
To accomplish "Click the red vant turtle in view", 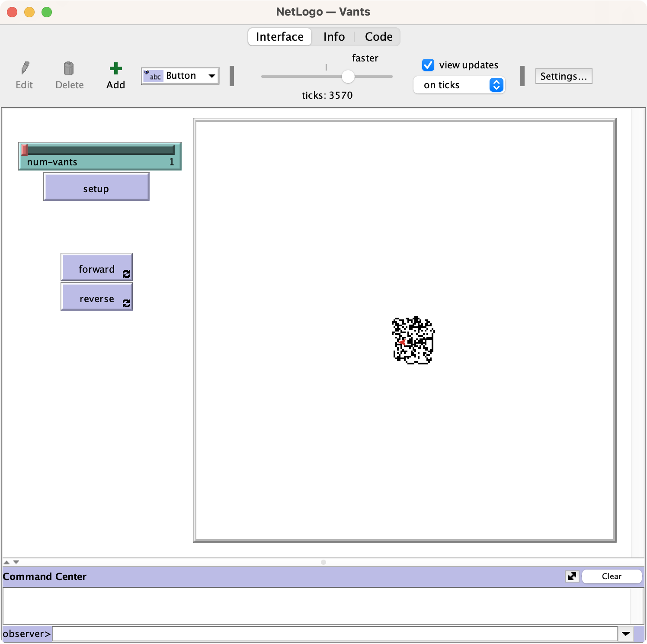I will point(402,342).
